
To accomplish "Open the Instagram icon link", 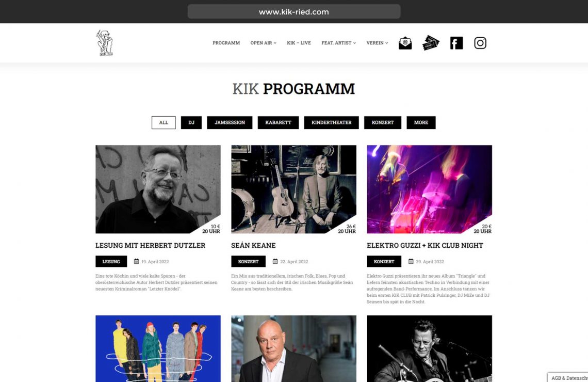I will pyautogui.click(x=480, y=43).
